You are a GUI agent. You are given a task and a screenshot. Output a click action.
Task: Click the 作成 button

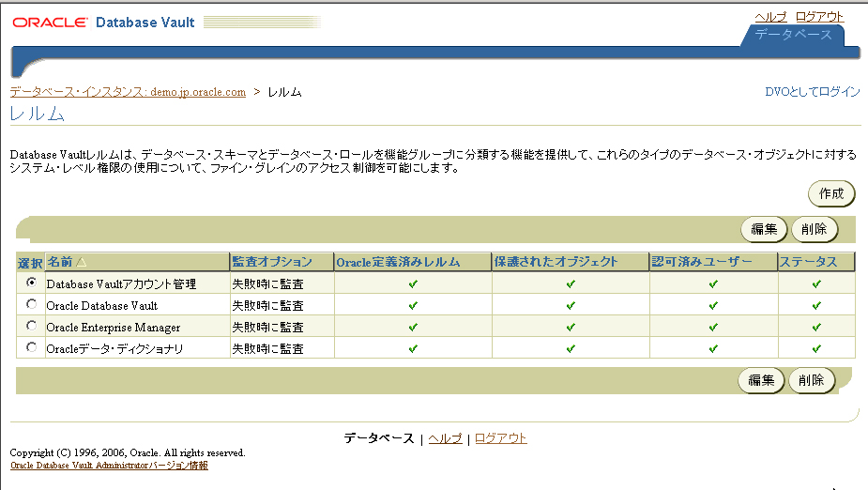pos(831,193)
